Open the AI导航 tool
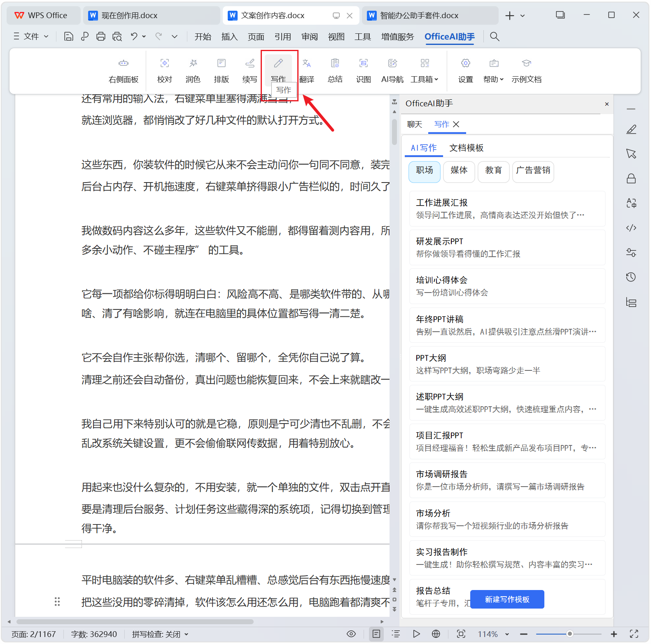Viewport: 651px width, 644px height. 392,70
